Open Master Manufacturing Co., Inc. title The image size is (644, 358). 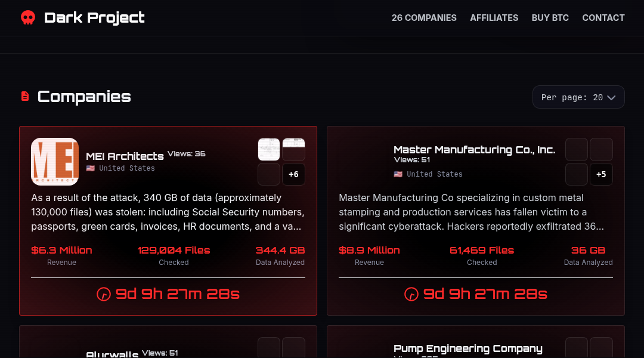tap(475, 150)
